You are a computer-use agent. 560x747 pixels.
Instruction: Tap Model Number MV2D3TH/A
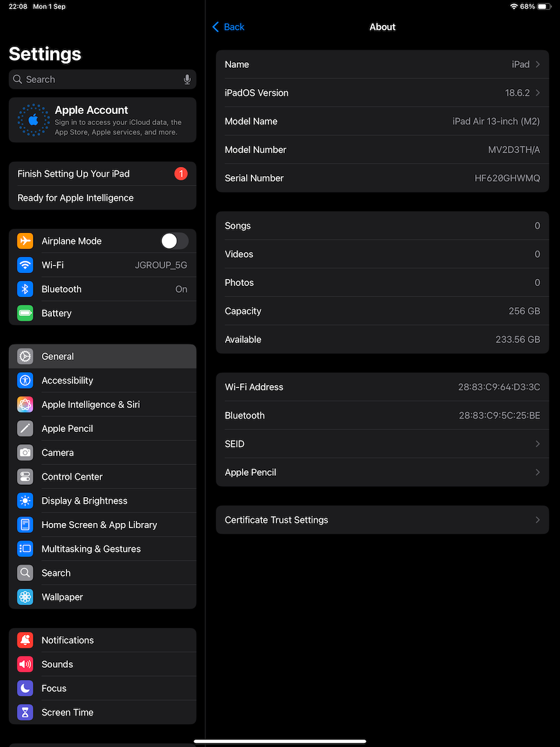click(514, 150)
